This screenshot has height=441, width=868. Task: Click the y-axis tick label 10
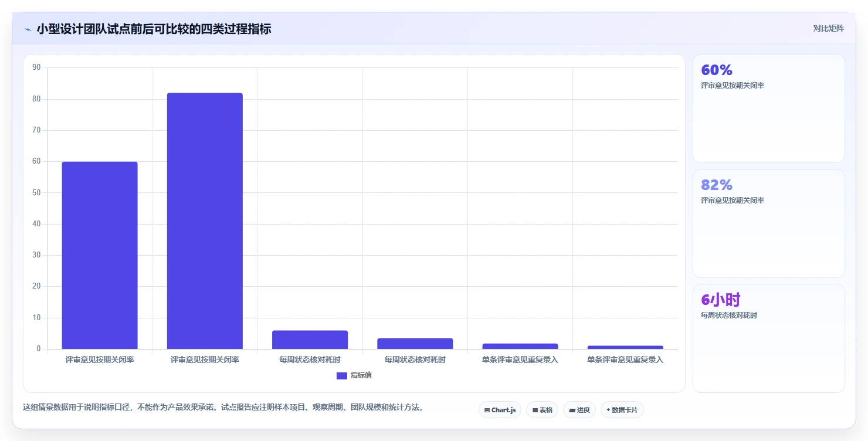(x=36, y=318)
